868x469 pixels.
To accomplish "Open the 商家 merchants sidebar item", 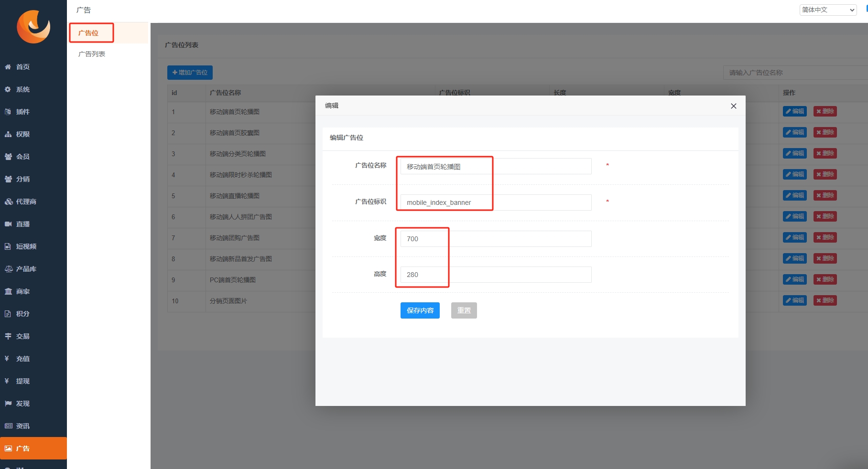I will (33, 291).
